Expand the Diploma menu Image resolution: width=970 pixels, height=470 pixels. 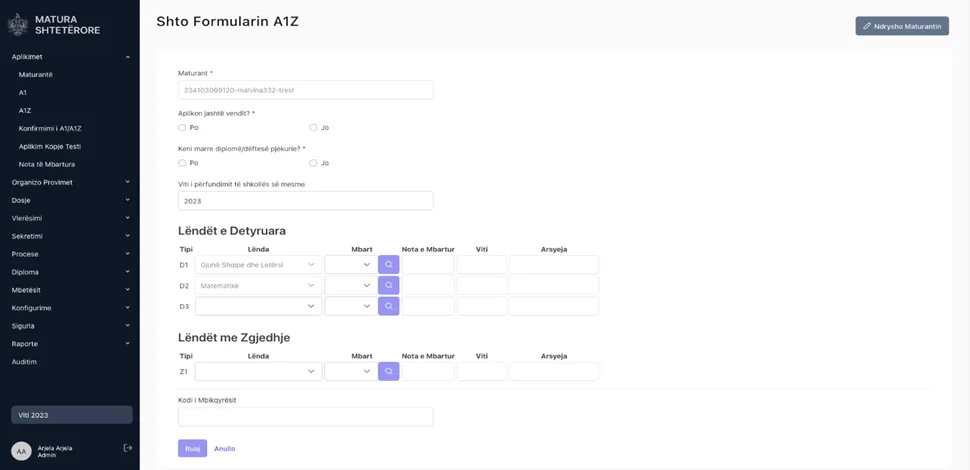point(70,272)
